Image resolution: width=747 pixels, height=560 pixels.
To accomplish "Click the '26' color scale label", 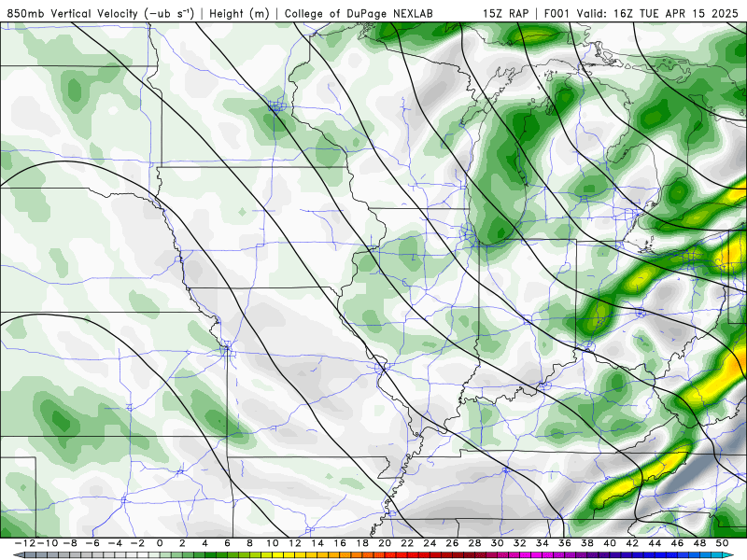I will 452,543.
